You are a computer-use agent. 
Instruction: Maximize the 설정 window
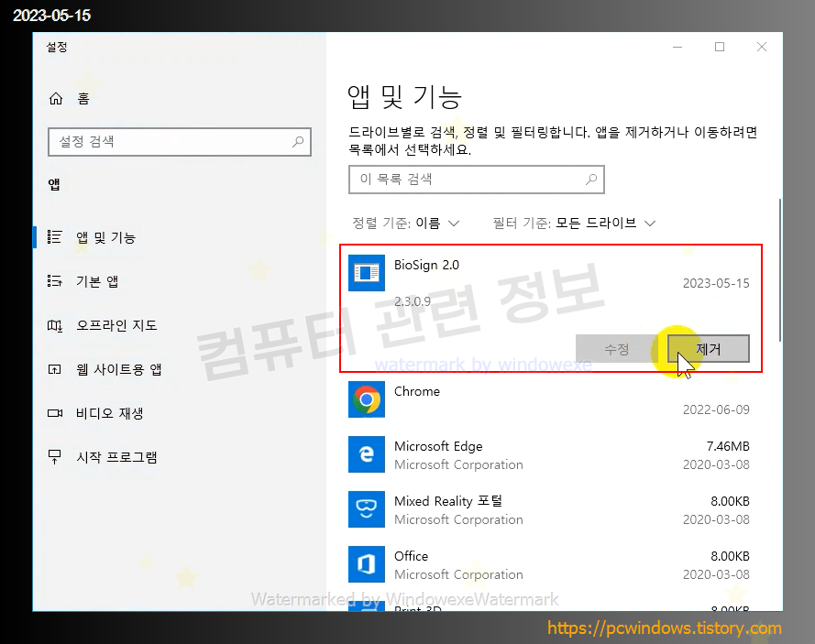coord(720,48)
